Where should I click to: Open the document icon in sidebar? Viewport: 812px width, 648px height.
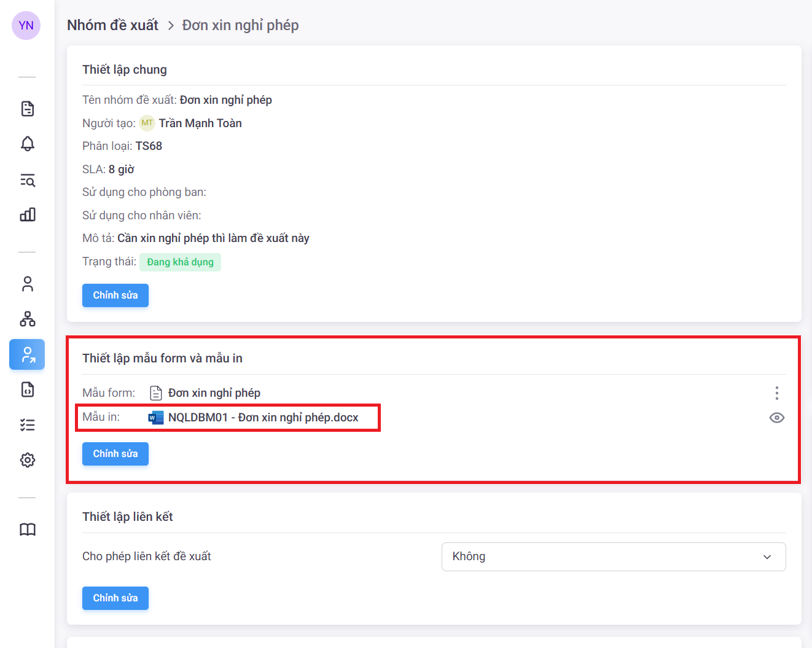point(27,109)
